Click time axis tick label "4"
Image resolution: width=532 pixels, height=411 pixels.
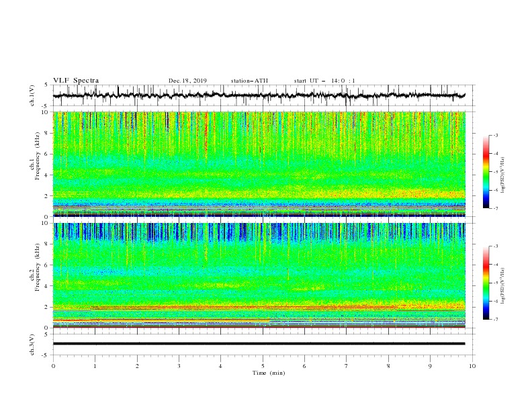[220, 366]
